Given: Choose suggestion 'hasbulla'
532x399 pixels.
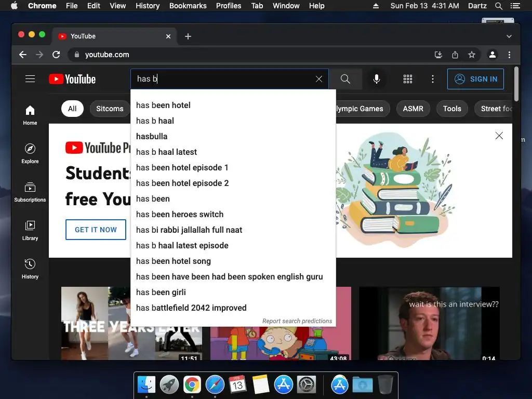Looking at the screenshot, I should pyautogui.click(x=233, y=137).
